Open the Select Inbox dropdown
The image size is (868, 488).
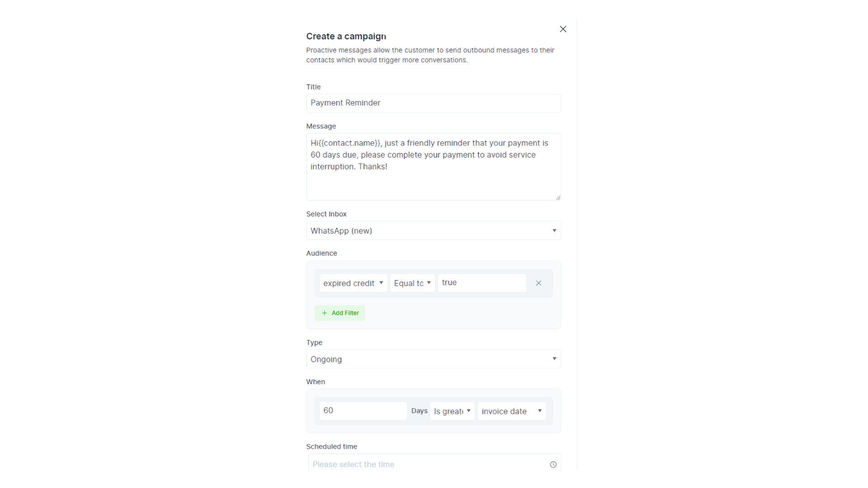[433, 231]
